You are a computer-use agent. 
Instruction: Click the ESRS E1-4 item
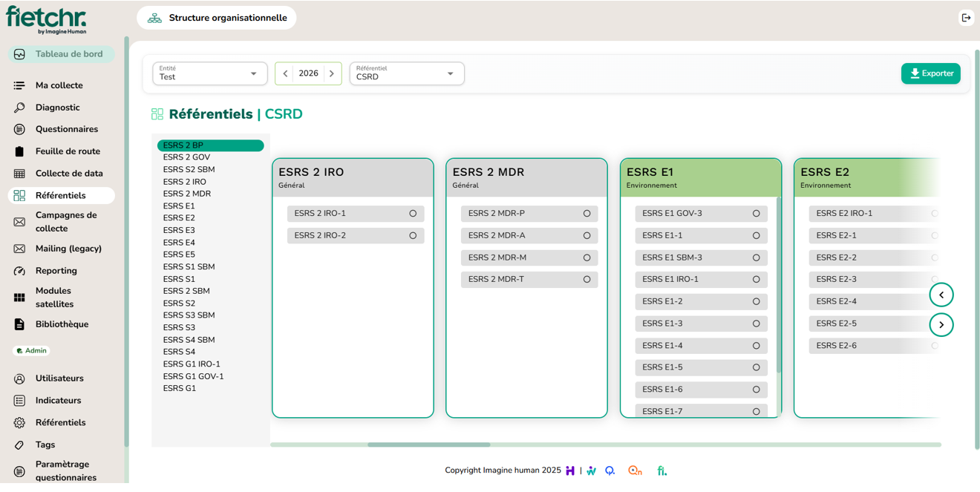point(701,346)
